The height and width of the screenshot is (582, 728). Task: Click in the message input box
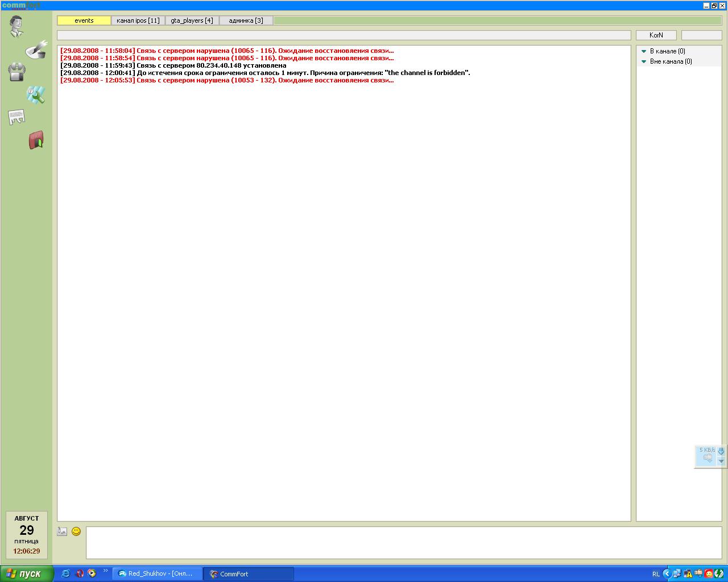pyautogui.click(x=404, y=543)
